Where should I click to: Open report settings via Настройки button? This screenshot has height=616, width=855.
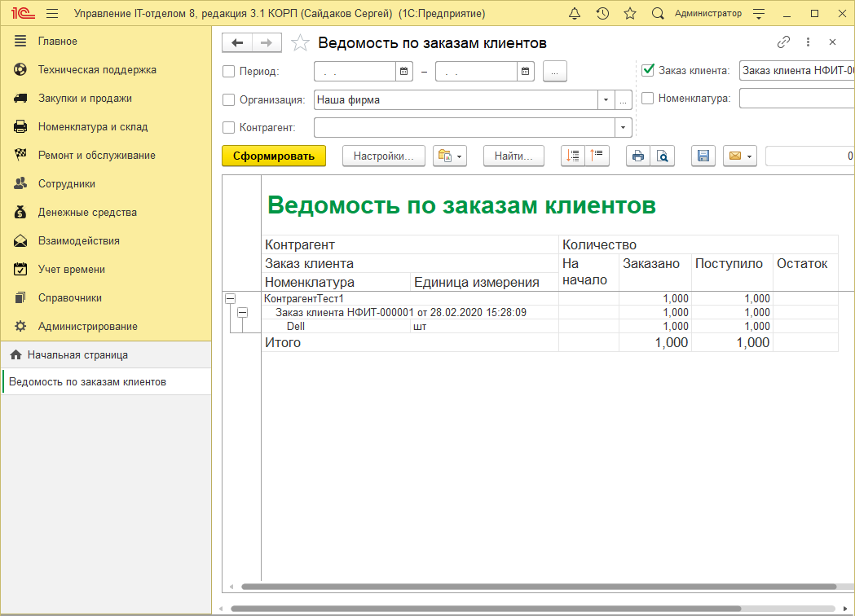pos(383,156)
